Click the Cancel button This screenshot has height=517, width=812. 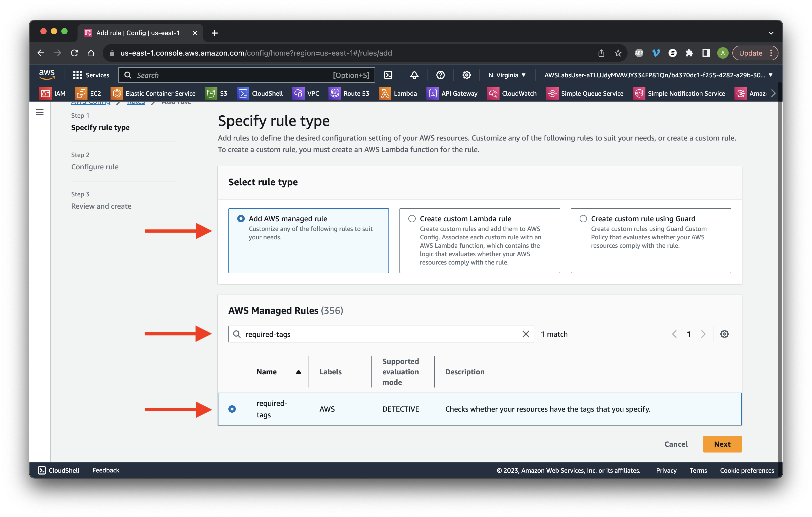pos(676,444)
